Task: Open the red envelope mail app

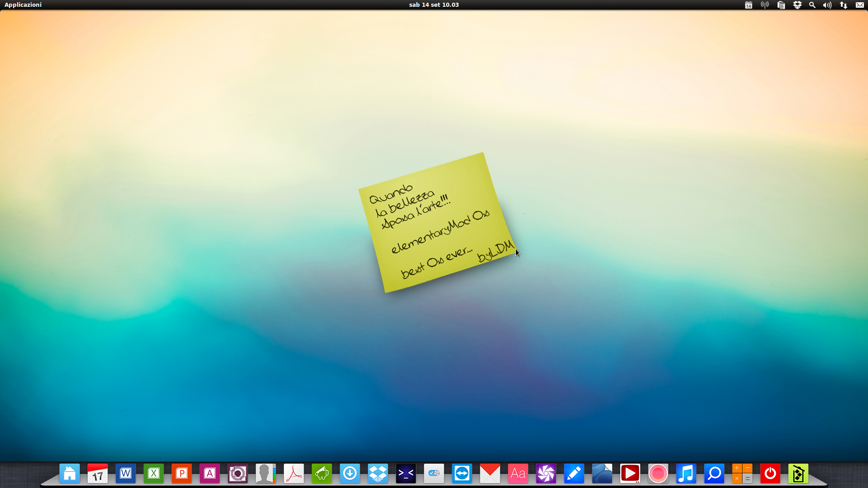Action: 490,474
